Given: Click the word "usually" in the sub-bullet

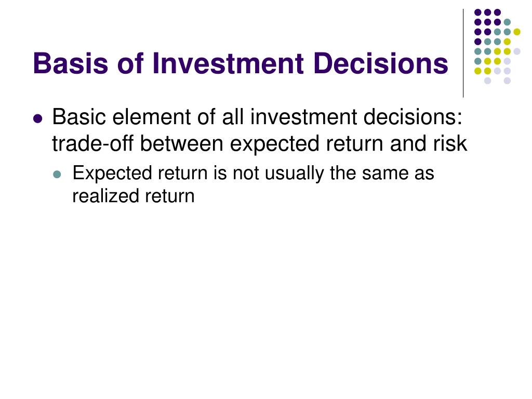Looking at the screenshot, I should 294,174.
